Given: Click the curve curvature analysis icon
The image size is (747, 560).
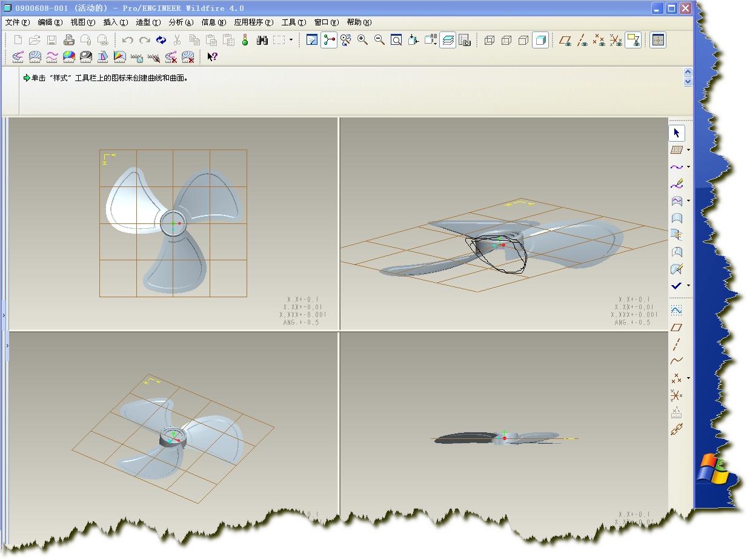Looking at the screenshot, I should point(18,57).
